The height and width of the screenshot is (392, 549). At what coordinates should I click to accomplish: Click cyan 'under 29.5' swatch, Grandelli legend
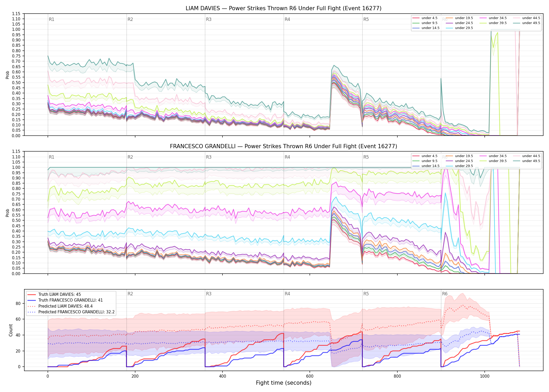click(449, 166)
